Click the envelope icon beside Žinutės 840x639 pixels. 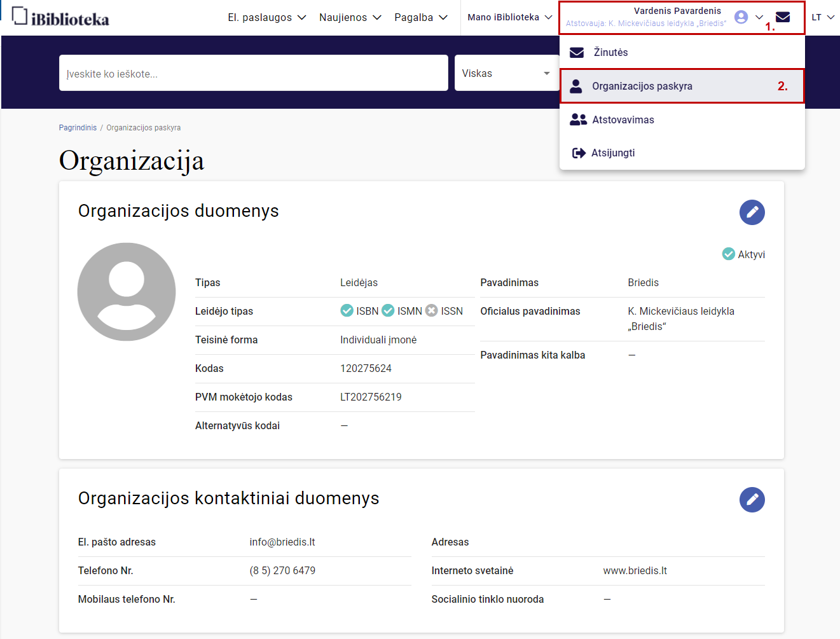(577, 52)
